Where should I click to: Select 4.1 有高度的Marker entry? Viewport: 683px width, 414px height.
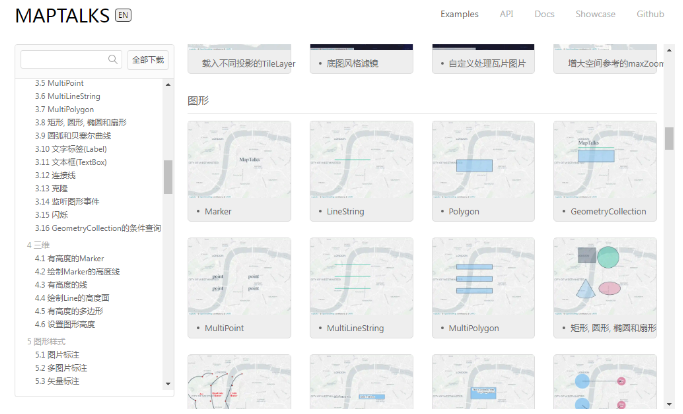[70, 258]
